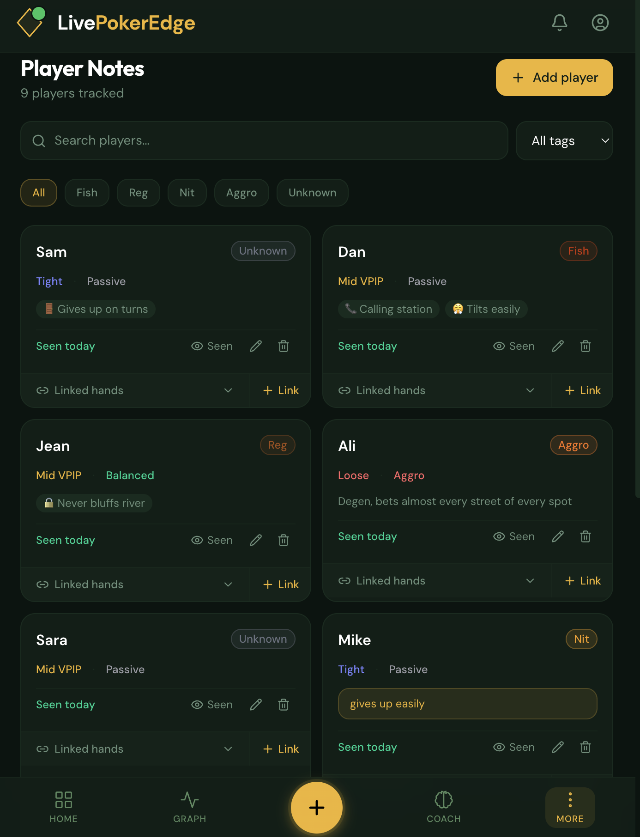Screen dimensions: 640x840
Task: Click the 'Calling station' trait chip
Action: pyautogui.click(x=389, y=309)
